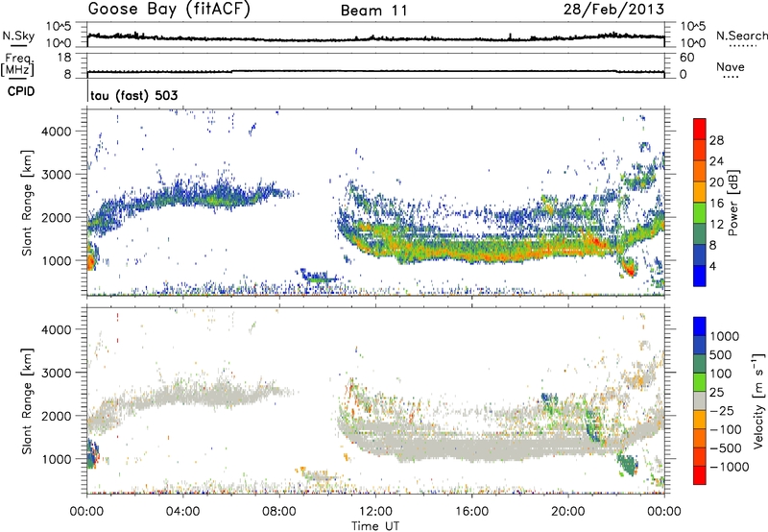Click the '-1000' Velocity colorbar tick label

[729, 467]
